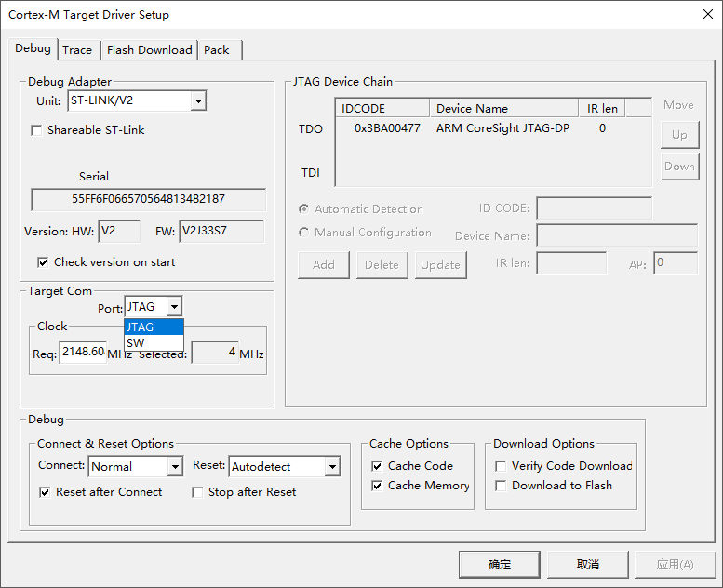Viewport: 723px width, 588px height.
Task: Select JTAG in the Port dropdown list
Action: 154,327
